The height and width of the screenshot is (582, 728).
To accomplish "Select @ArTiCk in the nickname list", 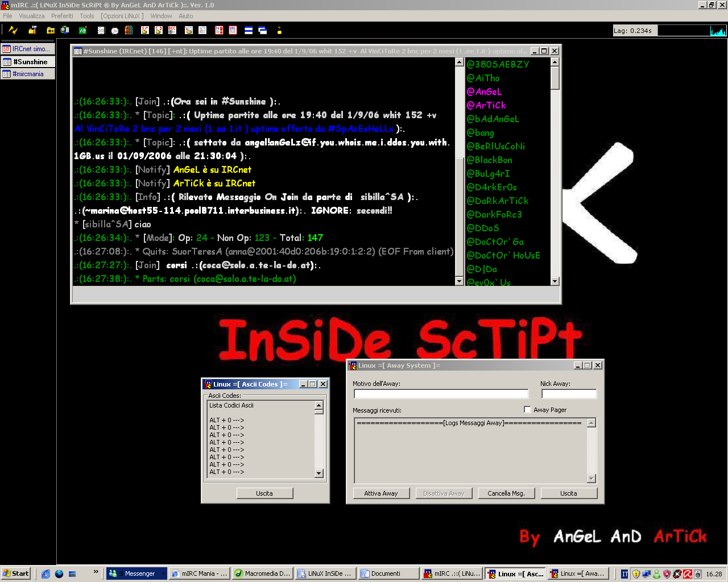I will click(486, 105).
